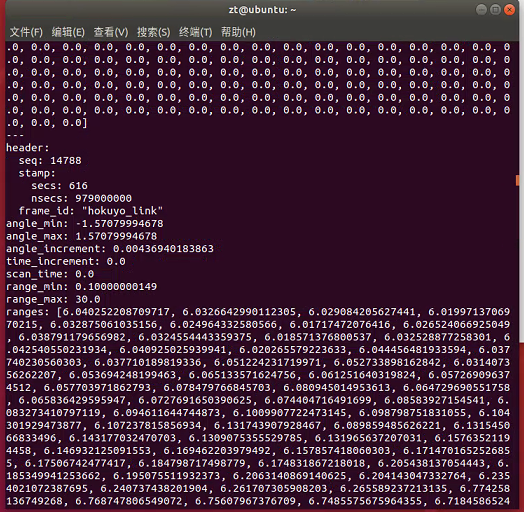Click the range value 6.032875061035156

[x=104, y=325]
